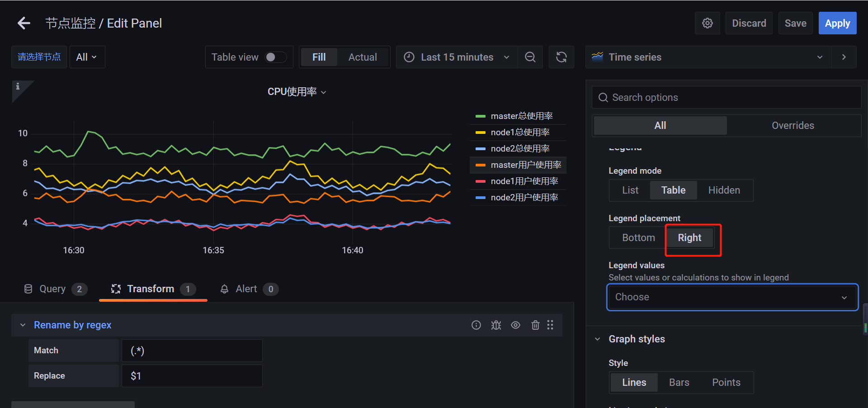Viewport: 868px width, 408px height.
Task: Click the master总使用率 legend color line
Action: pyautogui.click(x=480, y=116)
